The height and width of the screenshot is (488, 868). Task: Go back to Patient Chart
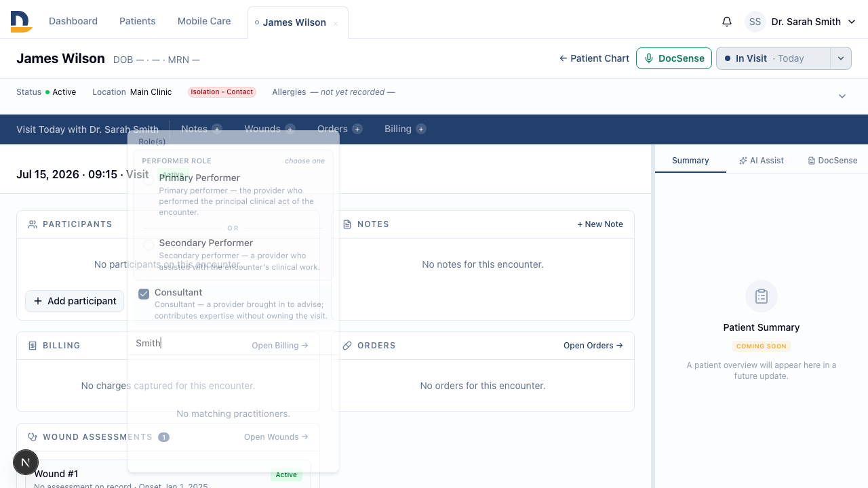point(594,58)
